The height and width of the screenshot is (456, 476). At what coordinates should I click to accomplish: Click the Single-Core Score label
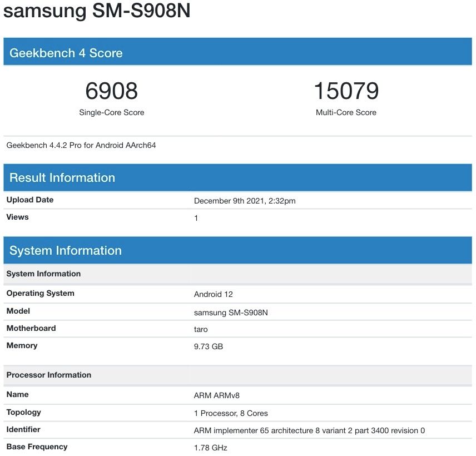111,112
